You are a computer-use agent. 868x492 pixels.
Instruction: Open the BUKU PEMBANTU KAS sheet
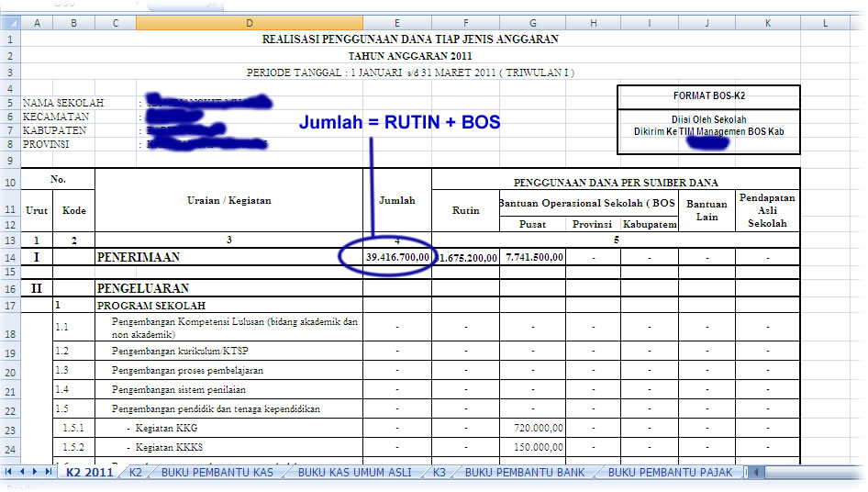217,472
